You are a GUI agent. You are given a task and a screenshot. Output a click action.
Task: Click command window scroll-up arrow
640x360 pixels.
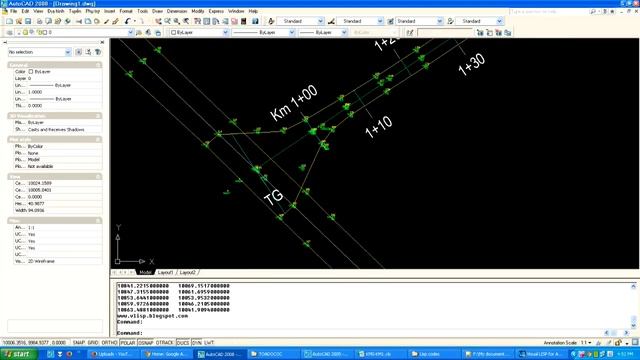[x=633, y=287]
